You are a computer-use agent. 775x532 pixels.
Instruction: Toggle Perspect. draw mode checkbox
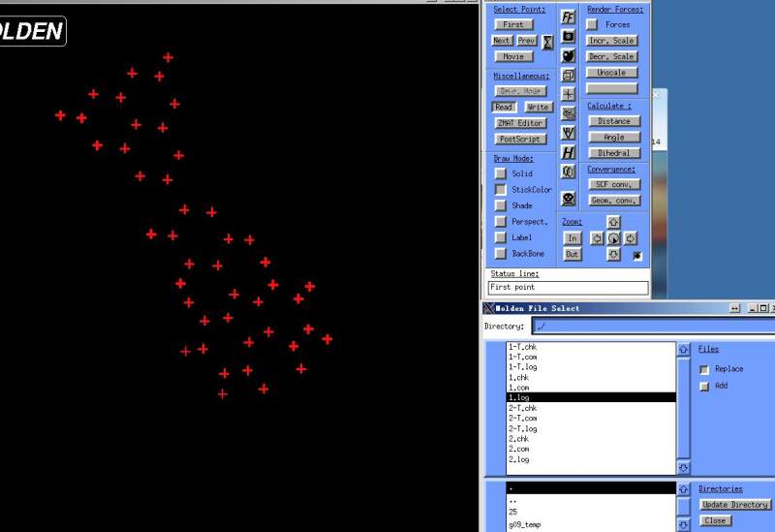(501, 221)
